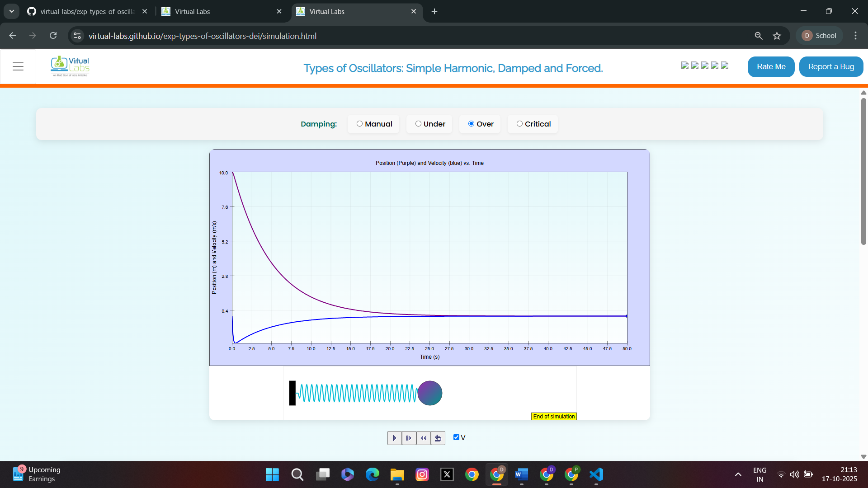868x488 pixels.
Task: Reload the page
Action: [x=53, y=36]
